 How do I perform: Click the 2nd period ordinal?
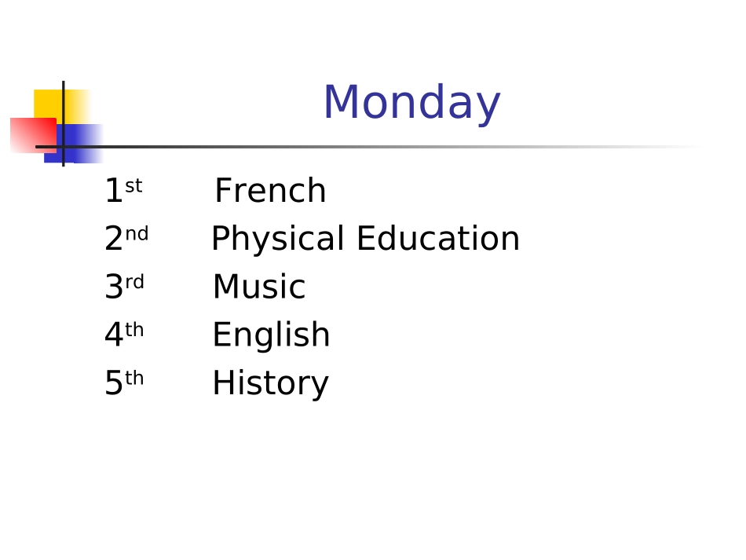click(126, 238)
